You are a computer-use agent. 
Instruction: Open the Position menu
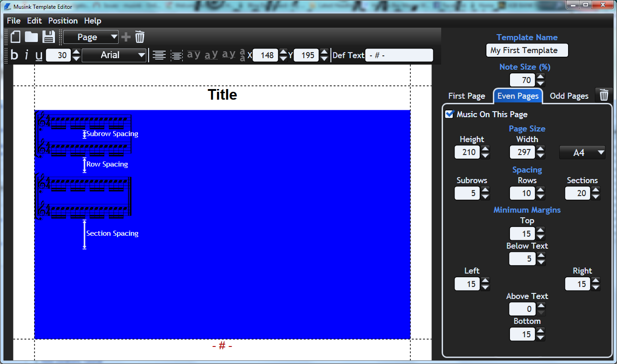pos(63,21)
